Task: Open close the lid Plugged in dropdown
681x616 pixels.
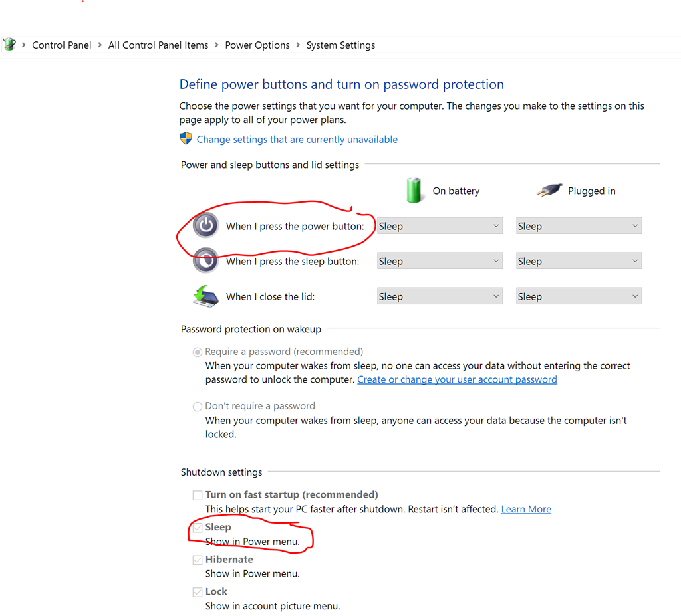Action: tap(579, 296)
